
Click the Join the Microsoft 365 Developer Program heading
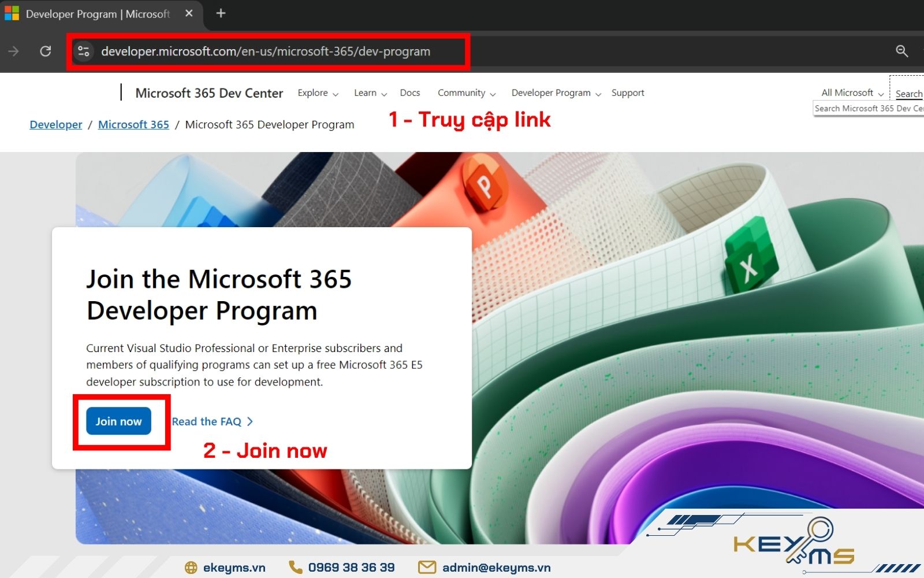click(219, 295)
